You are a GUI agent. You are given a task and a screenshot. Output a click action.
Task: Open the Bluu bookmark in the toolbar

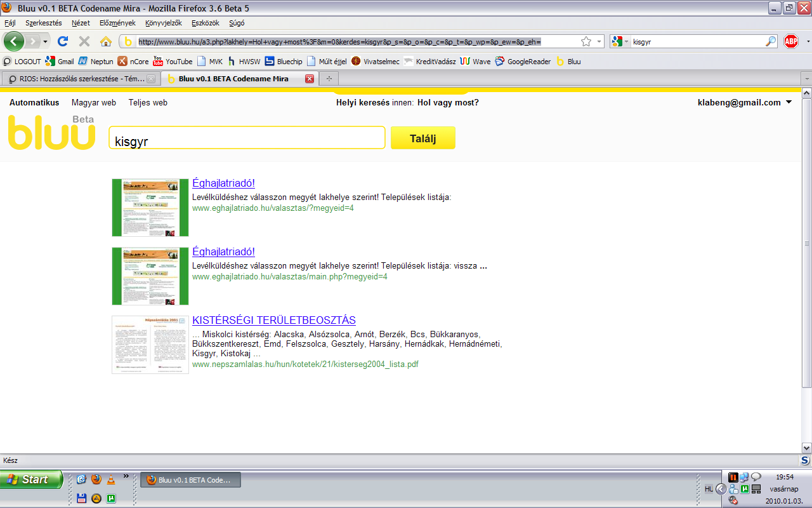coord(568,62)
